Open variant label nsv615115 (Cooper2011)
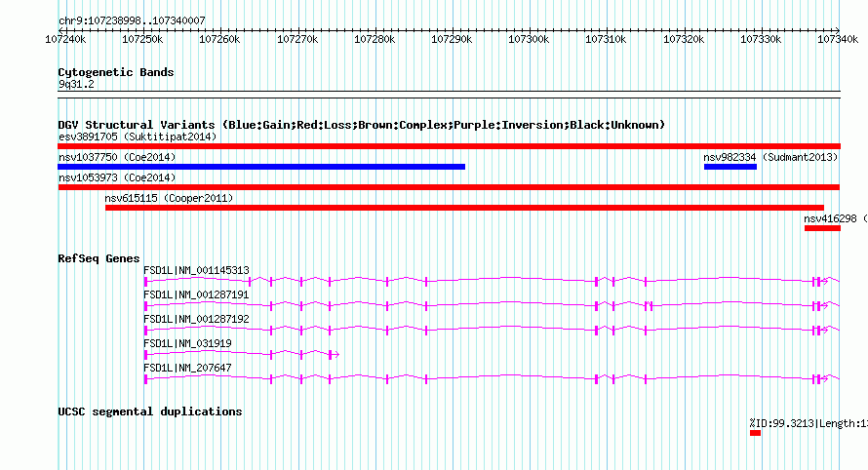 pyautogui.click(x=169, y=198)
